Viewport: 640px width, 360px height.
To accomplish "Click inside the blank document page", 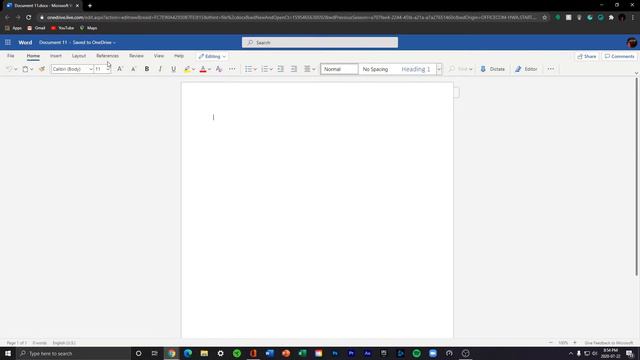I will 317,210.
